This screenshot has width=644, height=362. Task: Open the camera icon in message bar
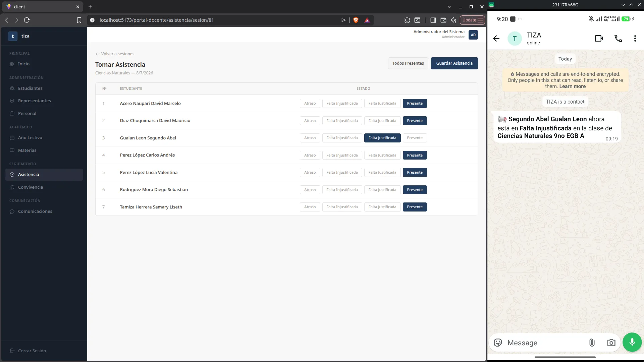coord(611,343)
